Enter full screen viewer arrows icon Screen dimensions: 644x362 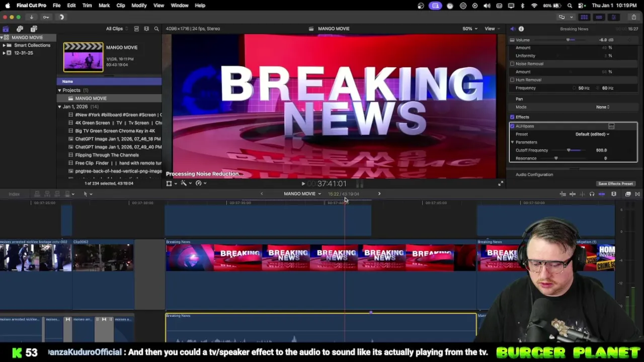pos(501,184)
